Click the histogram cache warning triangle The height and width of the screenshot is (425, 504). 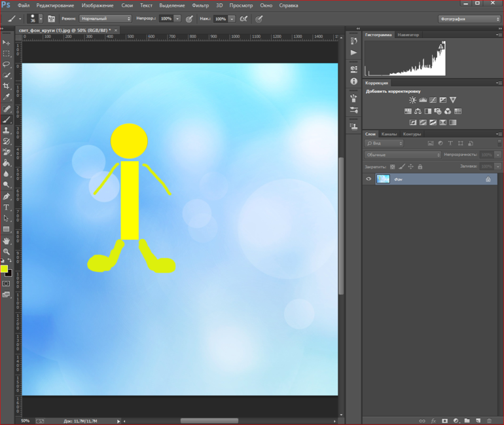(441, 46)
